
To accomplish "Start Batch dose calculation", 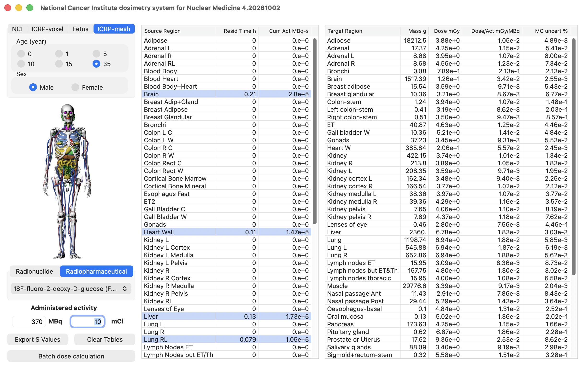I will 71,356.
